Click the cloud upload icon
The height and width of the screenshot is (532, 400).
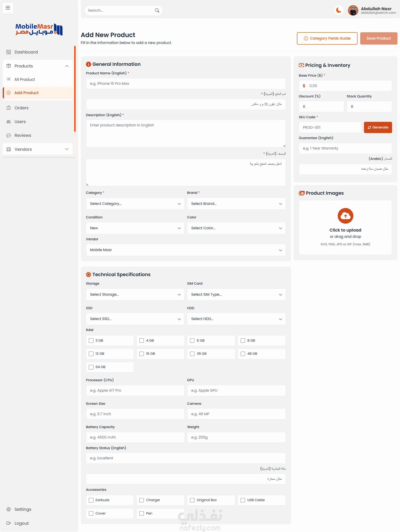345,216
